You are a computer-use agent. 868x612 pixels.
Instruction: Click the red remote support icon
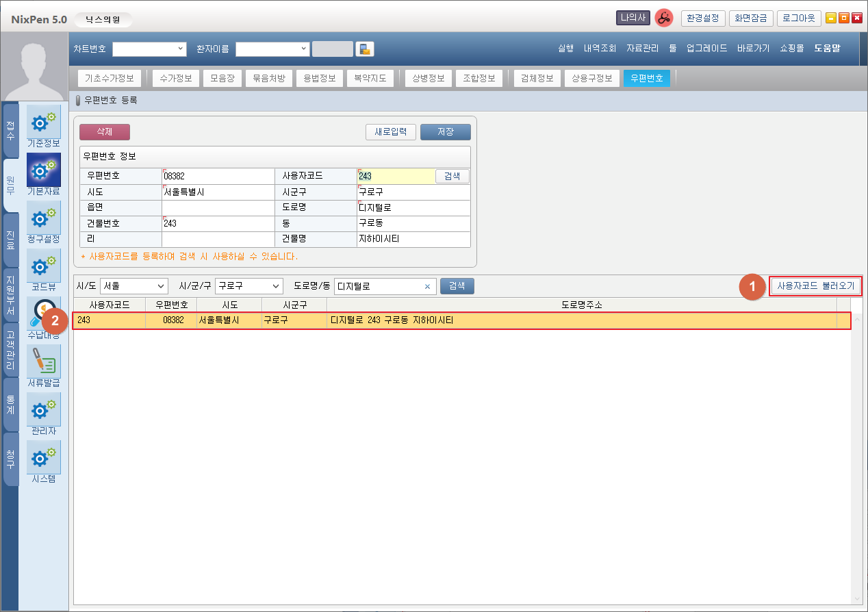point(663,18)
